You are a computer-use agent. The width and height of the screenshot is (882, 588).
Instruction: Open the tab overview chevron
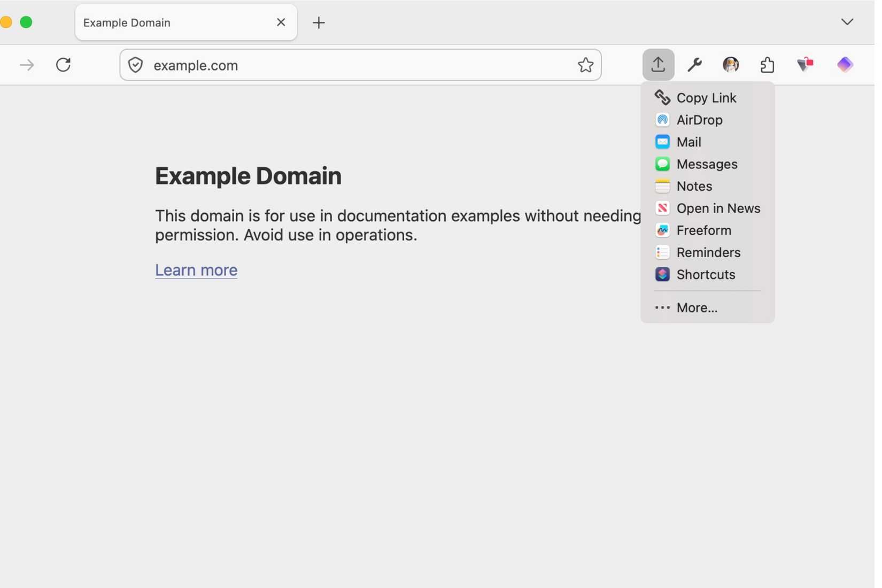[x=847, y=22]
